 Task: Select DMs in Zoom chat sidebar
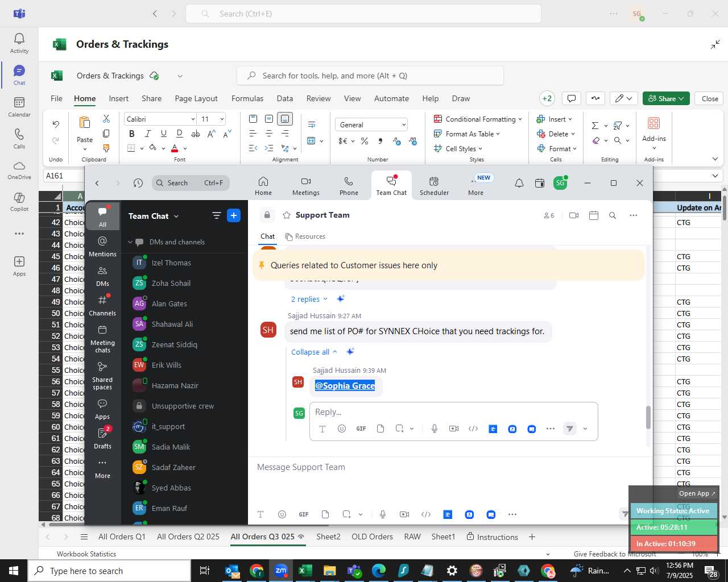[102, 276]
